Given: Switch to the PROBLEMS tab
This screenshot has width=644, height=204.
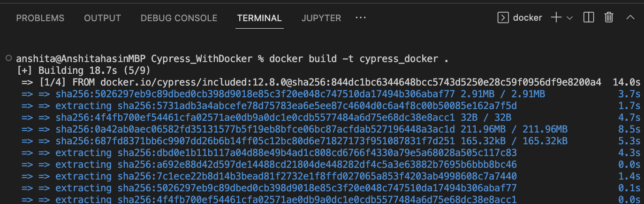Looking at the screenshot, I should 40,18.
